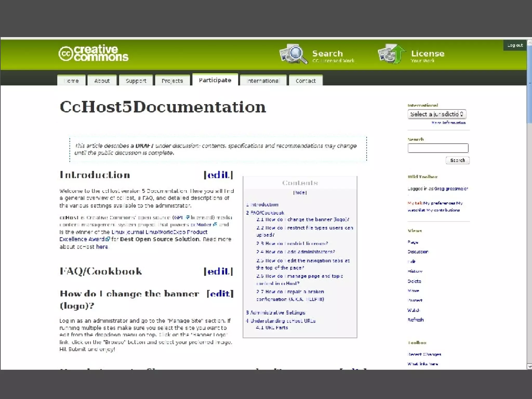The image size is (532, 399).
Task: Open the Projects tab
Action: point(172,81)
